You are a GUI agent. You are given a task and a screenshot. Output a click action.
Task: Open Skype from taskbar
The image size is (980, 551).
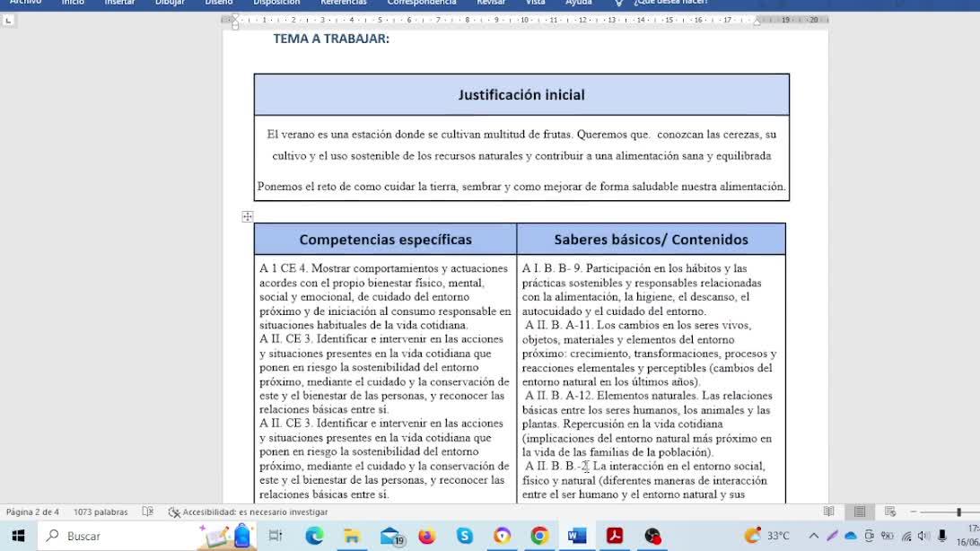[464, 536]
